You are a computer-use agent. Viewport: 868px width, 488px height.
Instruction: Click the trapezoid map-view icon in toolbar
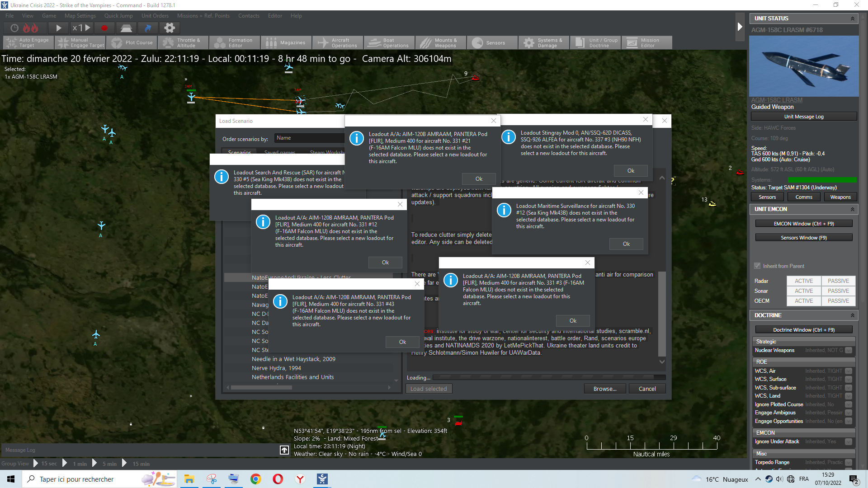pos(126,28)
